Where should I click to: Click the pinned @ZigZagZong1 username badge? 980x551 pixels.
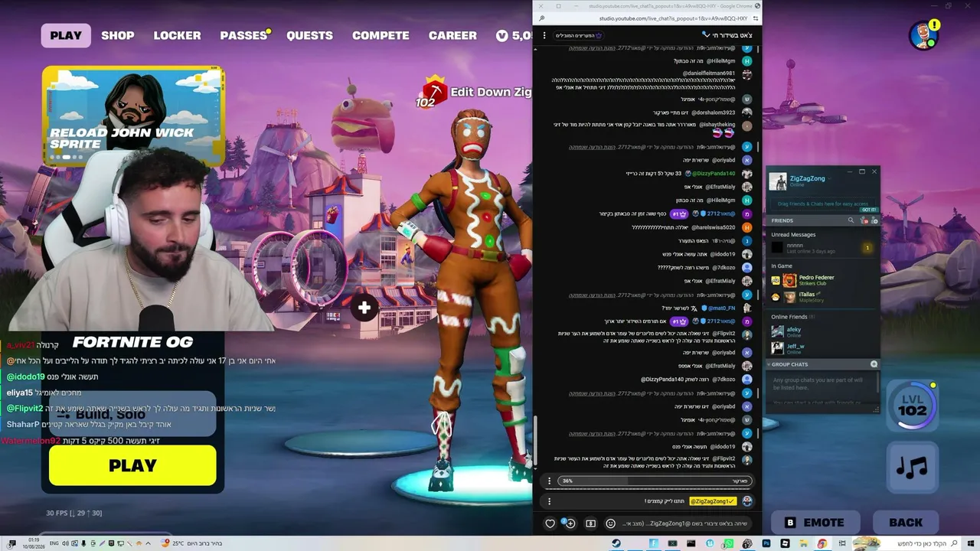tap(713, 501)
